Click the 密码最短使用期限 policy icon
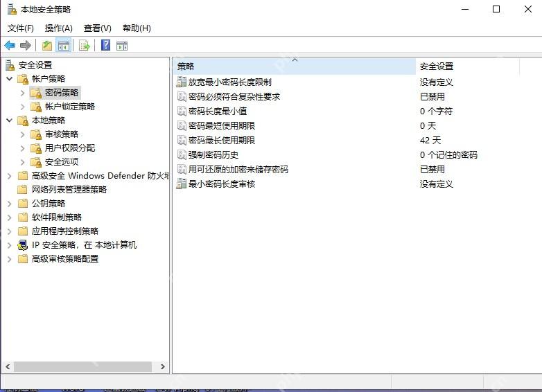542x392 pixels. tap(182, 125)
